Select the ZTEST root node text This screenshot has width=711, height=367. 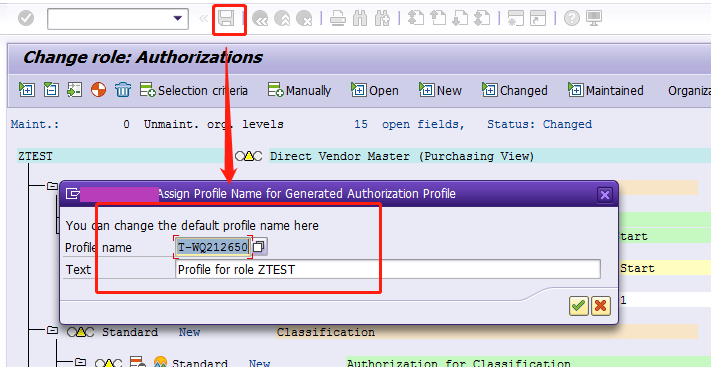click(35, 157)
